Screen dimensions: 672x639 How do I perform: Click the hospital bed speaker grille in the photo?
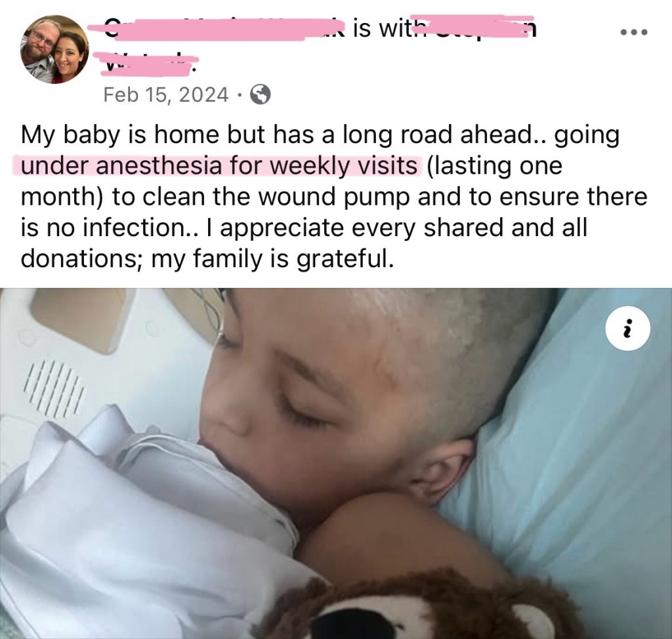click(54, 389)
